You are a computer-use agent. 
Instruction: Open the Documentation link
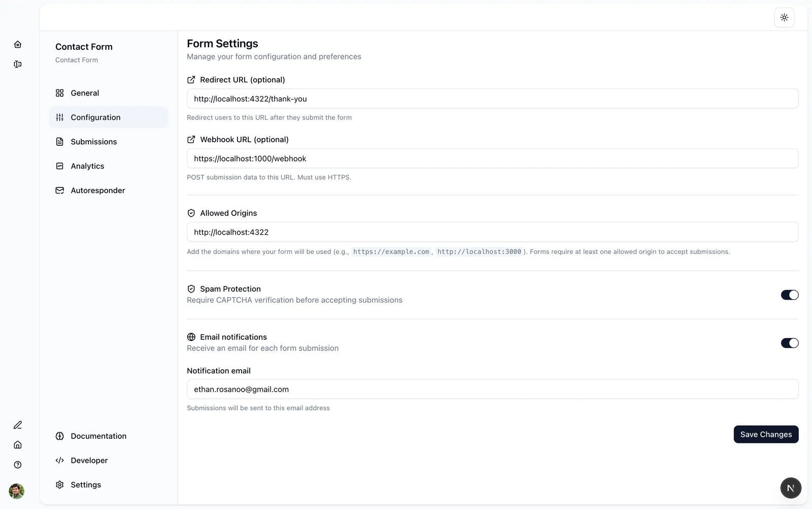tap(98, 436)
